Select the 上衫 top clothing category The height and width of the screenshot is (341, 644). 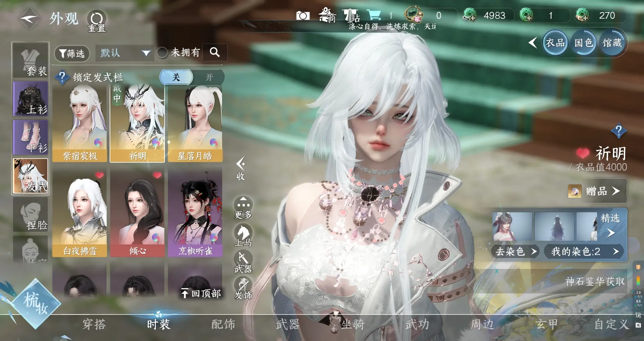click(x=31, y=99)
